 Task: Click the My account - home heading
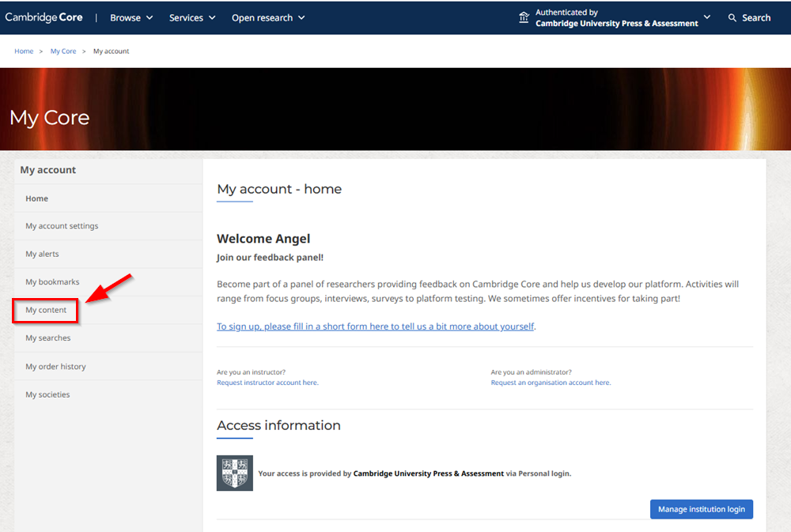(x=279, y=189)
